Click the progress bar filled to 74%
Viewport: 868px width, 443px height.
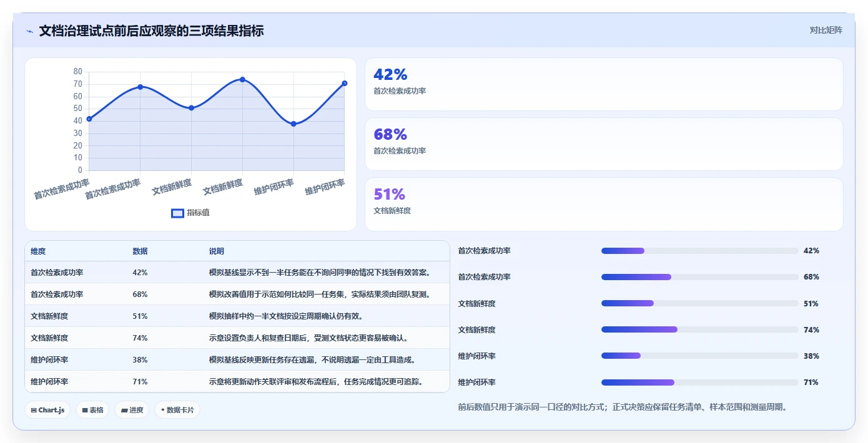coord(700,329)
